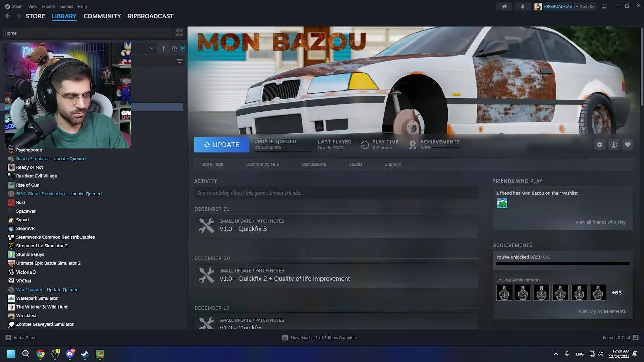Open the View menu

(x=33, y=6)
